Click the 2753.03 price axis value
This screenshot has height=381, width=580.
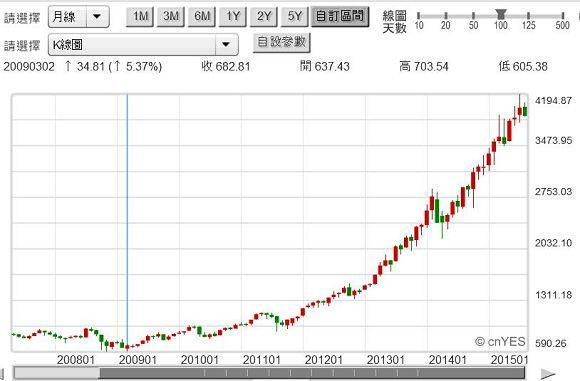pos(553,192)
